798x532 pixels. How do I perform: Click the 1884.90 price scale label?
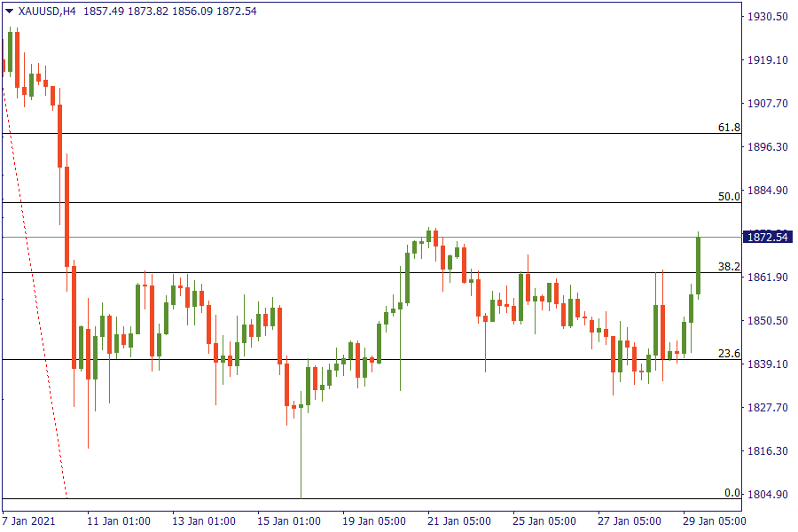(767, 191)
